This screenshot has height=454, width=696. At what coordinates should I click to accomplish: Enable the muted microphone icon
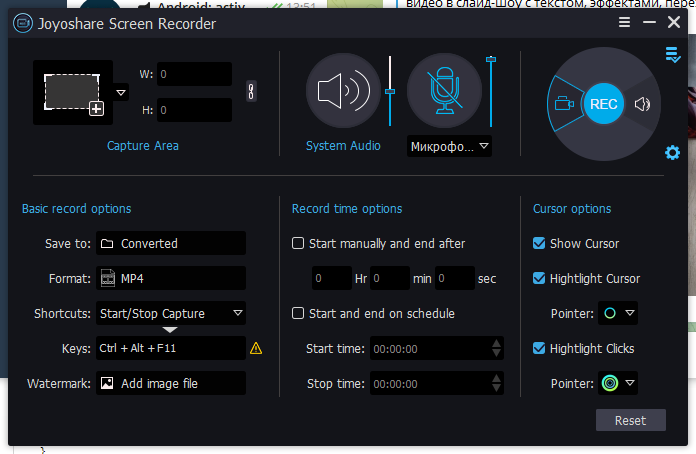444,91
